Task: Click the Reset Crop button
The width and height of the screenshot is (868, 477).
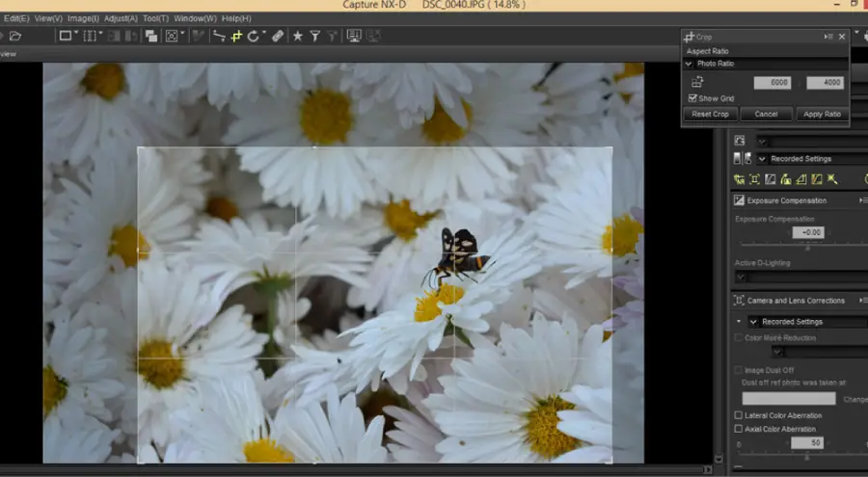Action: (710, 114)
